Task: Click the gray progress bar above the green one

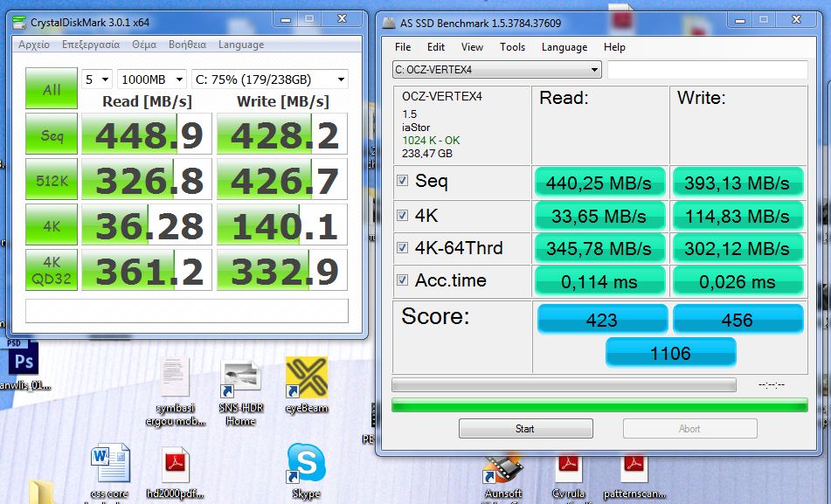Action: point(564,384)
